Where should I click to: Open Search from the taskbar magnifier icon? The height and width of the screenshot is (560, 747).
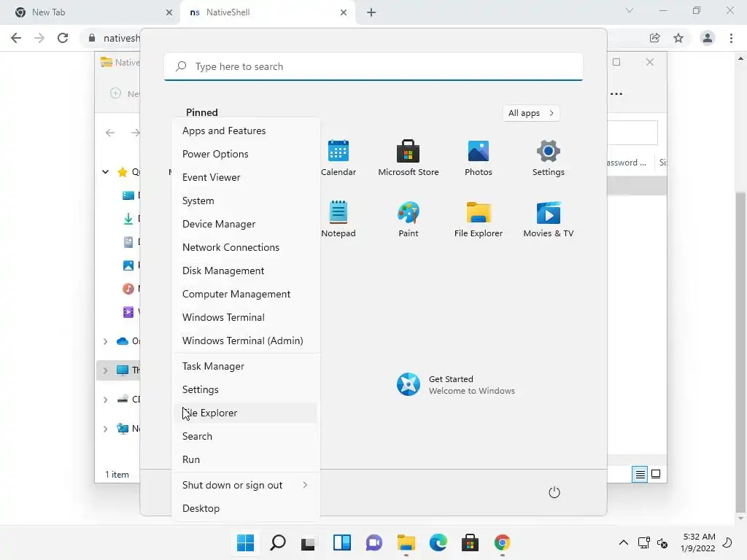[x=278, y=542]
